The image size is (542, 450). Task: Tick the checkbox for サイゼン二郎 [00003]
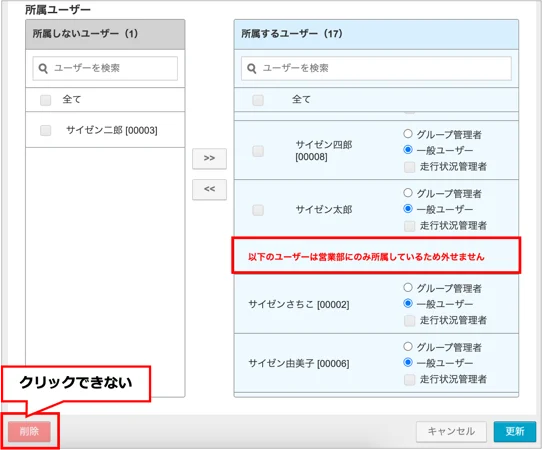click(x=46, y=130)
